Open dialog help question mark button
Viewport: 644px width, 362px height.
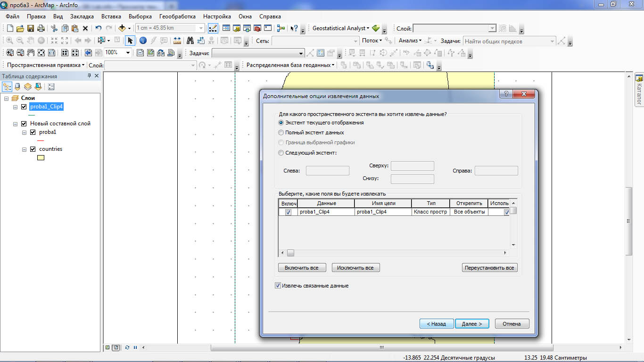pyautogui.click(x=505, y=94)
